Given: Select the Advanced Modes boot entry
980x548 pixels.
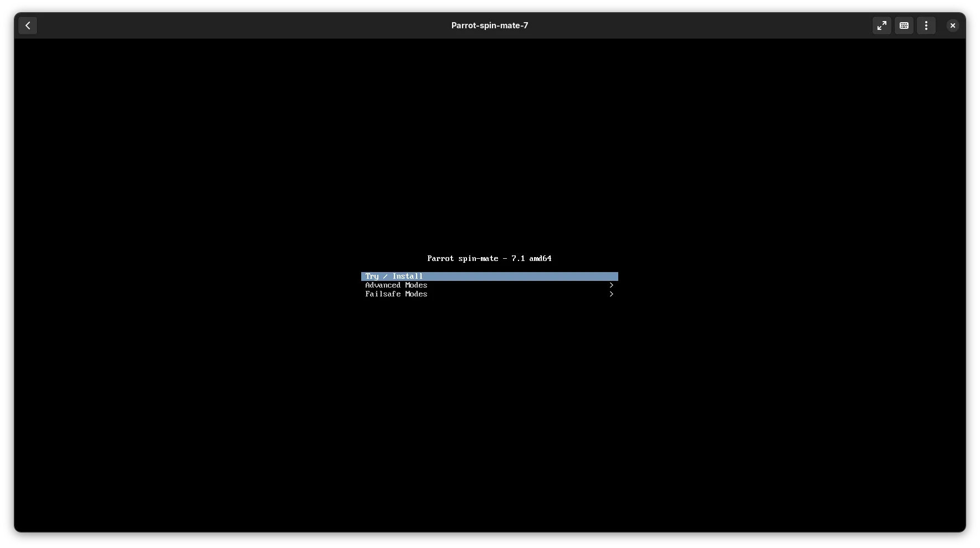Looking at the screenshot, I should point(489,285).
